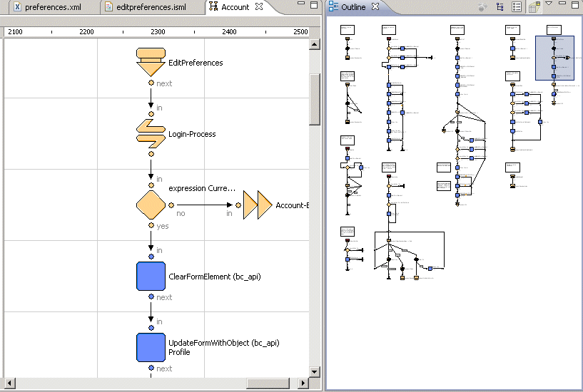Click the grayed-out icon in Outline toolbar
This screenshot has height=392, width=583.
pos(482,7)
